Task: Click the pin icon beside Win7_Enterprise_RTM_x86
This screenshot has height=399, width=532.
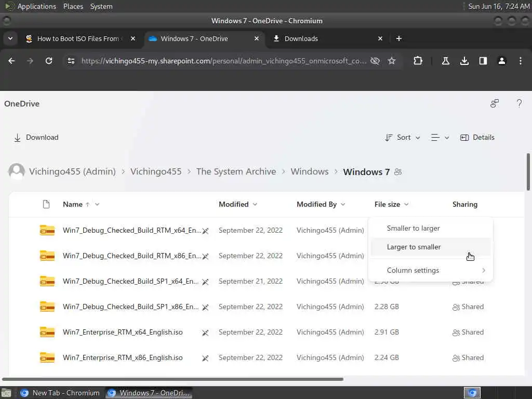Action: point(205,358)
